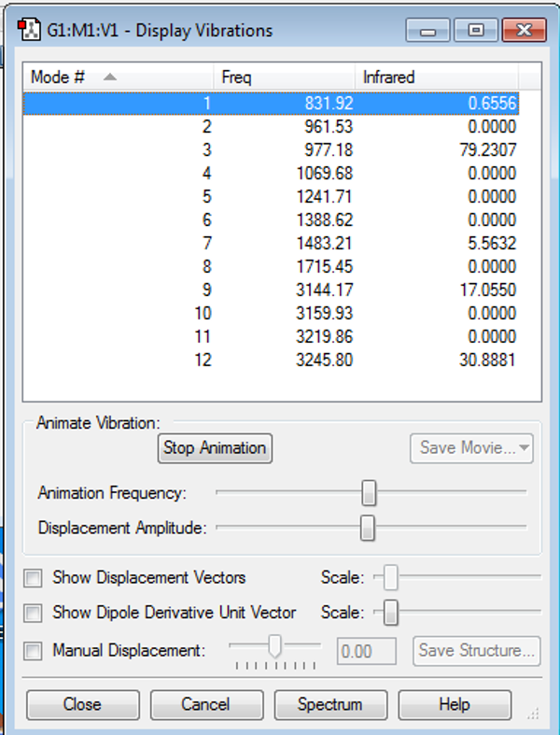Click infrared intensity value 5.5632
560x735 pixels.
pos(491,243)
